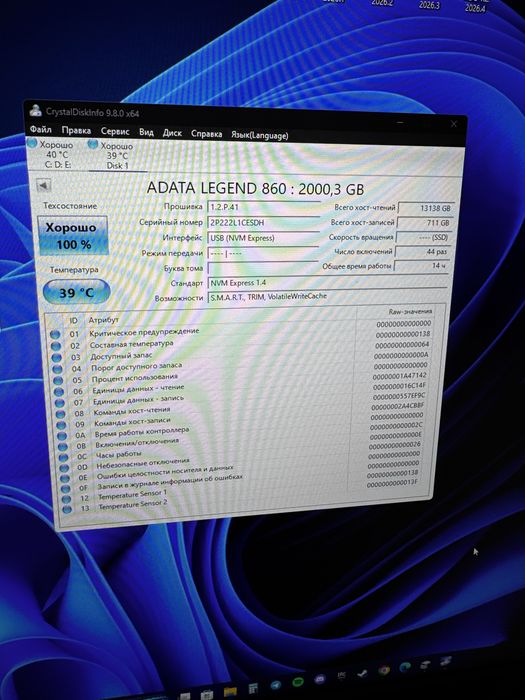
Task: Click the Возможности field listing S.M.A.R.T., TRIM
Action: point(327,297)
